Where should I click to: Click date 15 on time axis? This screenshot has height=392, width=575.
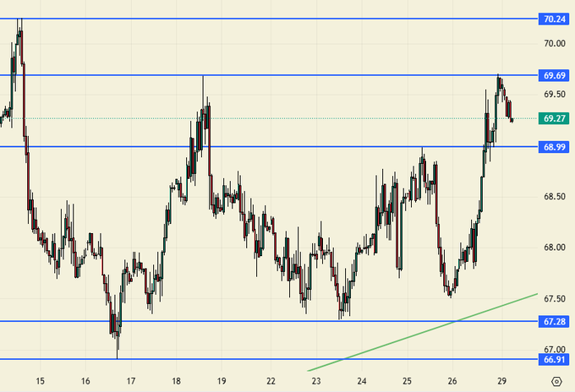pos(40,381)
